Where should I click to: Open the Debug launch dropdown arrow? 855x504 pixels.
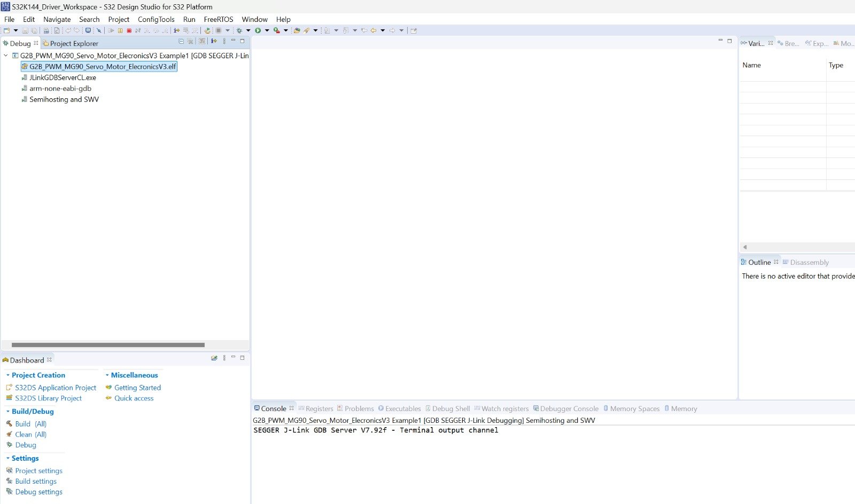pyautogui.click(x=248, y=30)
